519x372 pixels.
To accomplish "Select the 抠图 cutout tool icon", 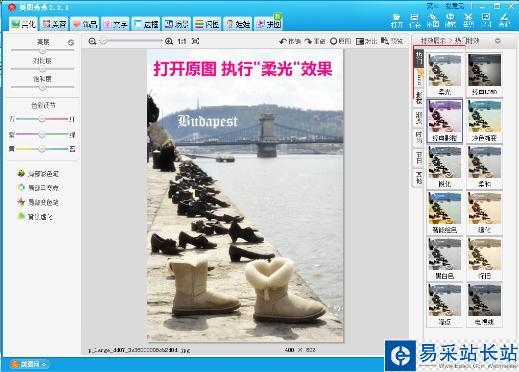I will pyautogui.click(x=433, y=21).
